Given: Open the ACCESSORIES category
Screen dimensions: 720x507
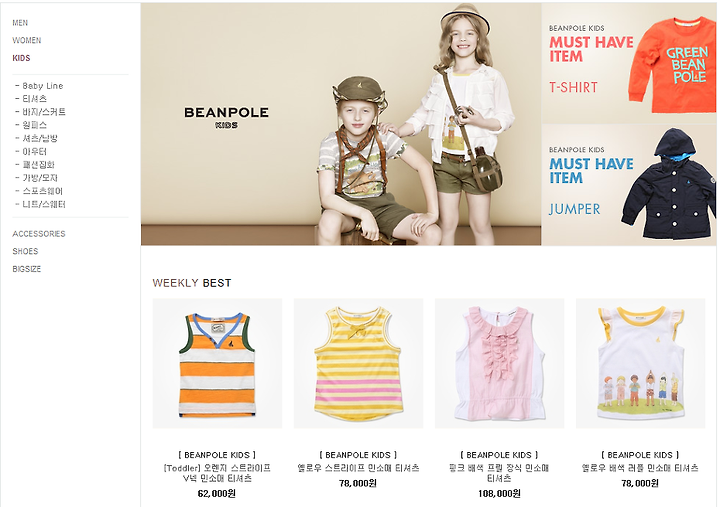Looking at the screenshot, I should (39, 234).
